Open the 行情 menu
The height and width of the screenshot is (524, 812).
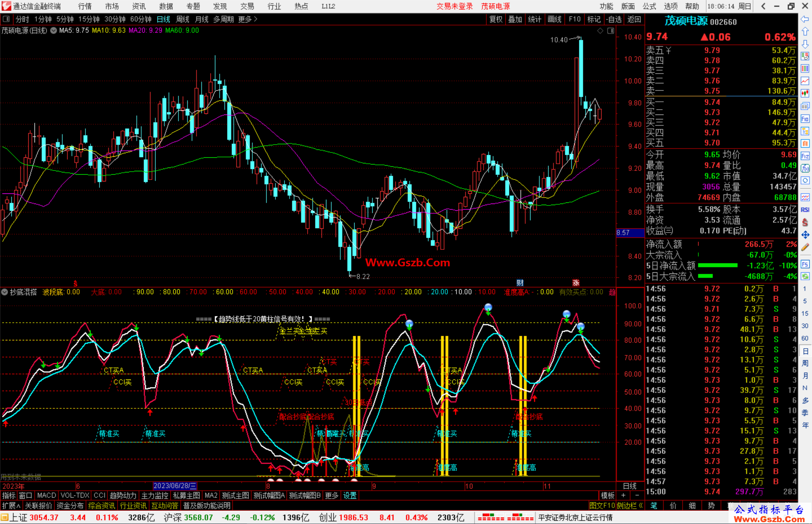(x=85, y=6)
